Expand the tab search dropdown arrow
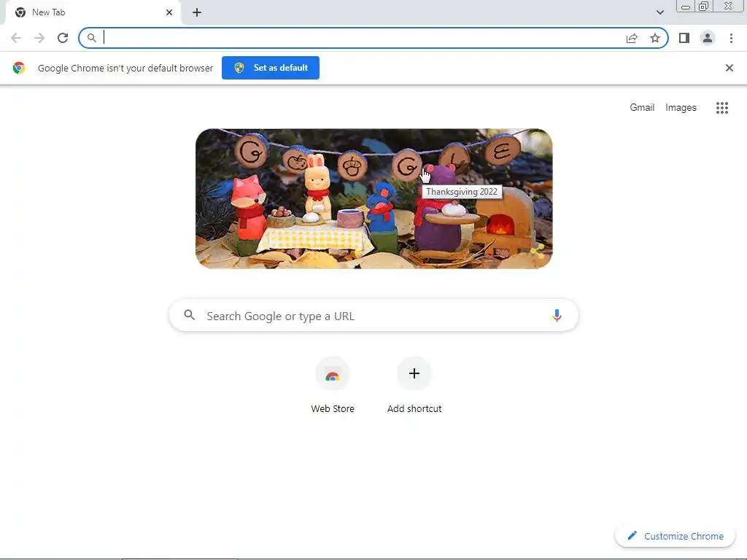Viewport: 747px width, 560px height. [x=659, y=12]
